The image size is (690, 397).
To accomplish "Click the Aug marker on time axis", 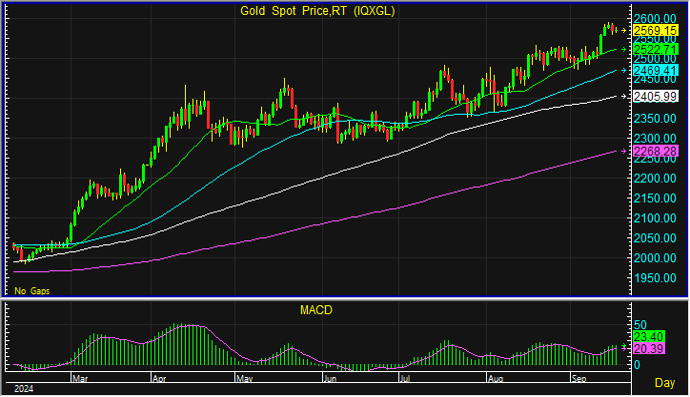I will [x=496, y=379].
